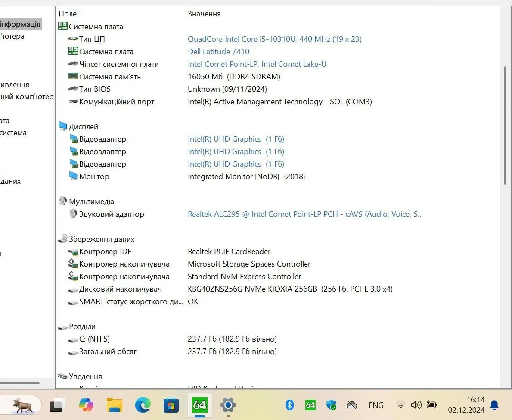The height and width of the screenshot is (420, 512).
Task: Click the drive icon beside Дисковий накопичувач
Action: pyautogui.click(x=73, y=289)
